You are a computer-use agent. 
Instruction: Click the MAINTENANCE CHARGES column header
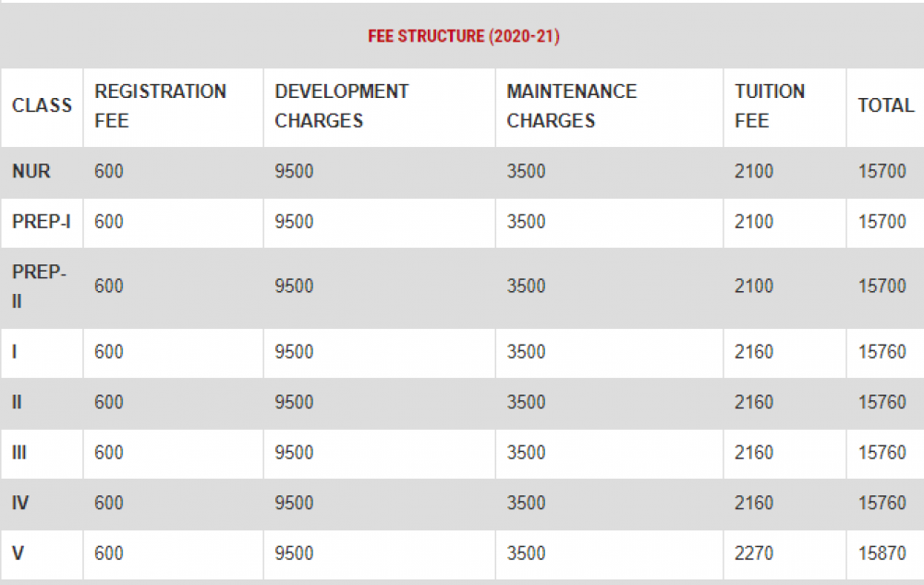pyautogui.click(x=571, y=105)
